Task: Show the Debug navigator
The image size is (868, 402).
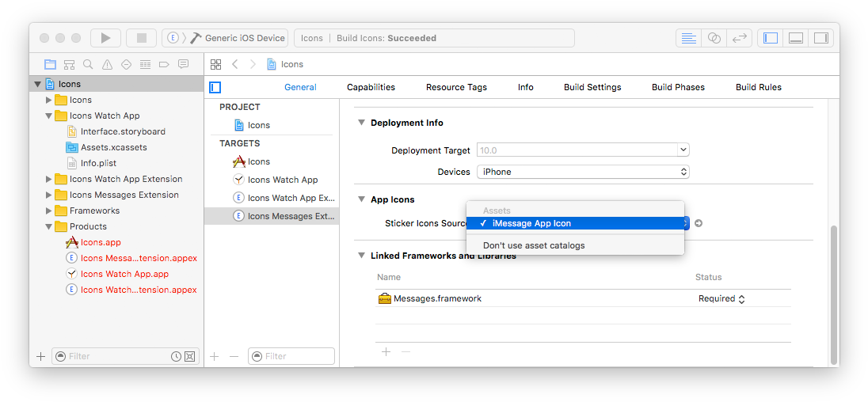Action: point(145,65)
